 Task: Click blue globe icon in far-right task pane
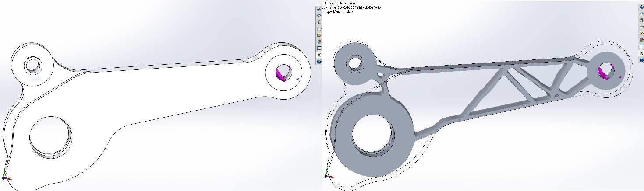[x=641, y=61]
